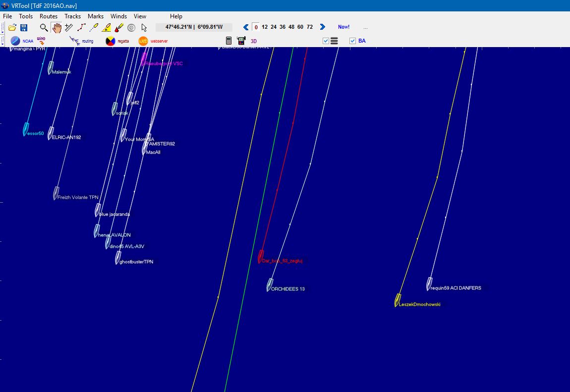
Task: Select the requin59 ACI DANFERS boat
Action: coord(429,284)
